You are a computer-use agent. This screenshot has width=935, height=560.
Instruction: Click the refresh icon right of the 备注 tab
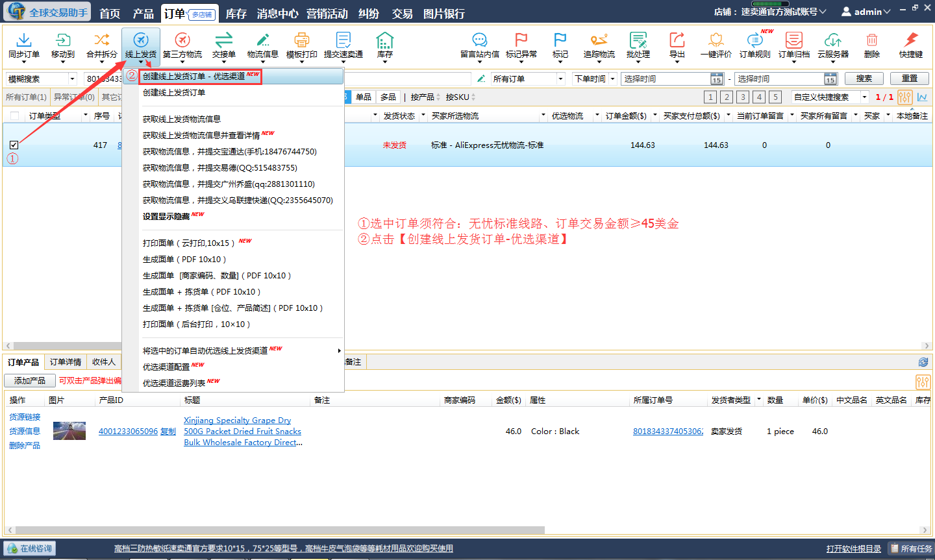point(923,362)
